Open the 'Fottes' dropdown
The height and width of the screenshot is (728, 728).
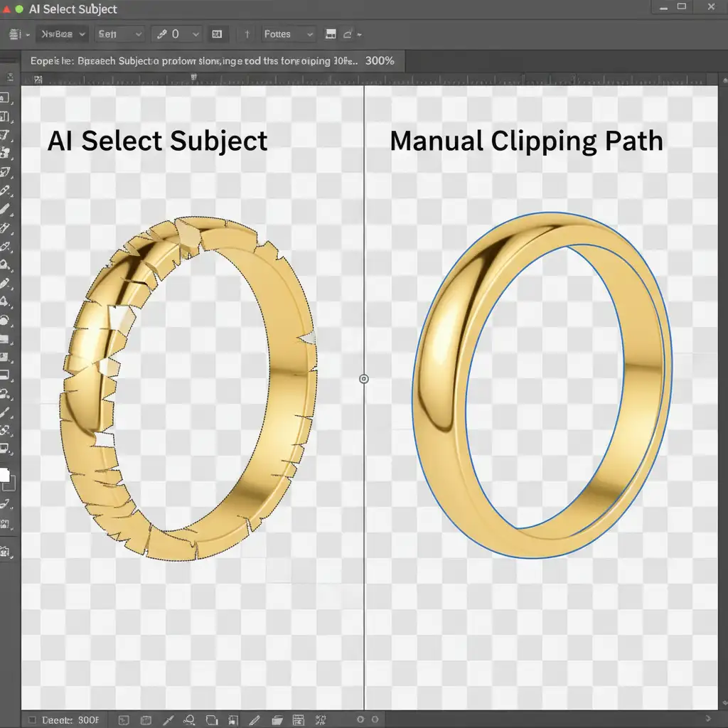point(287,34)
